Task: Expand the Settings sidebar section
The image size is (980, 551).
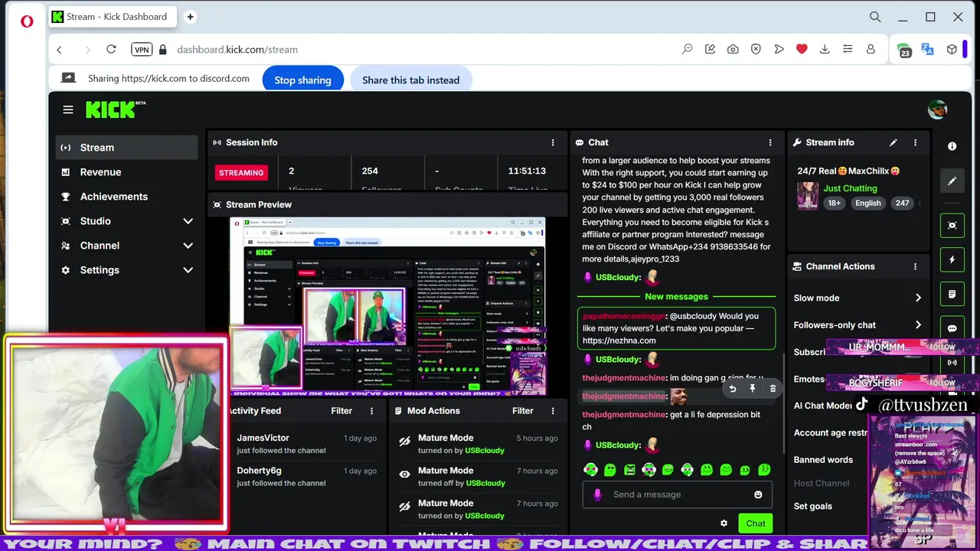Action: pyautogui.click(x=188, y=270)
